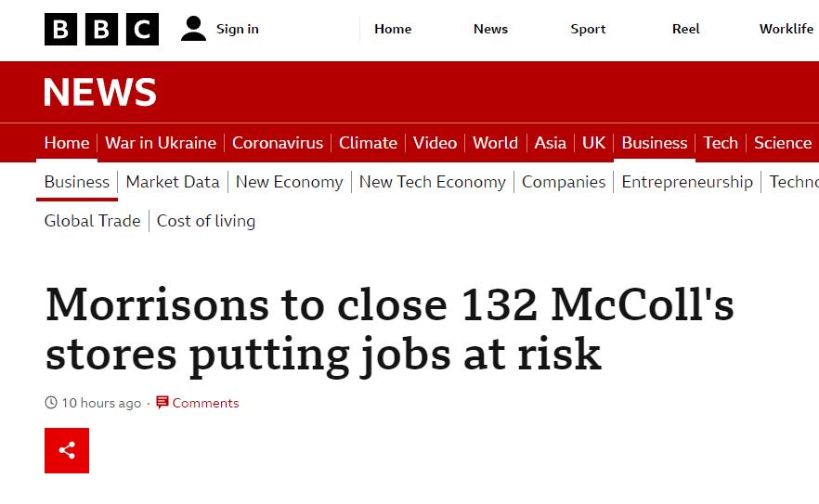Click the Comments speech bubble icon
The image size is (819, 504).
coord(162,402)
